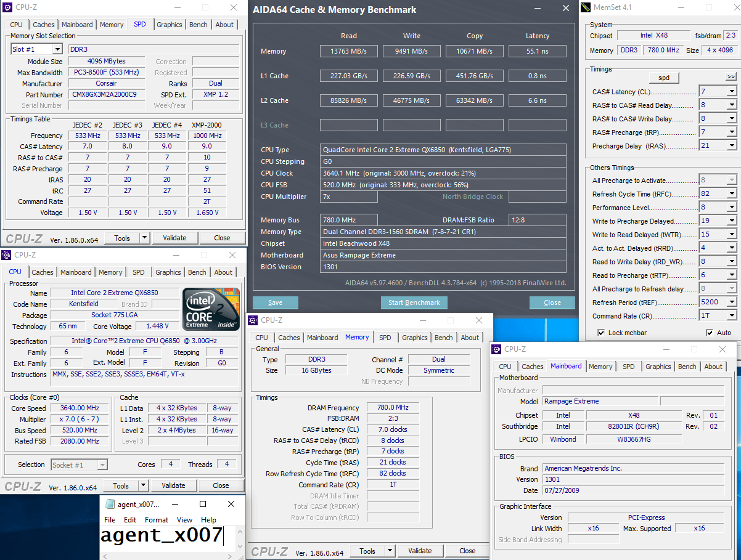
Task: Maximize the agent_x007 Notepad window
Action: pos(203,504)
